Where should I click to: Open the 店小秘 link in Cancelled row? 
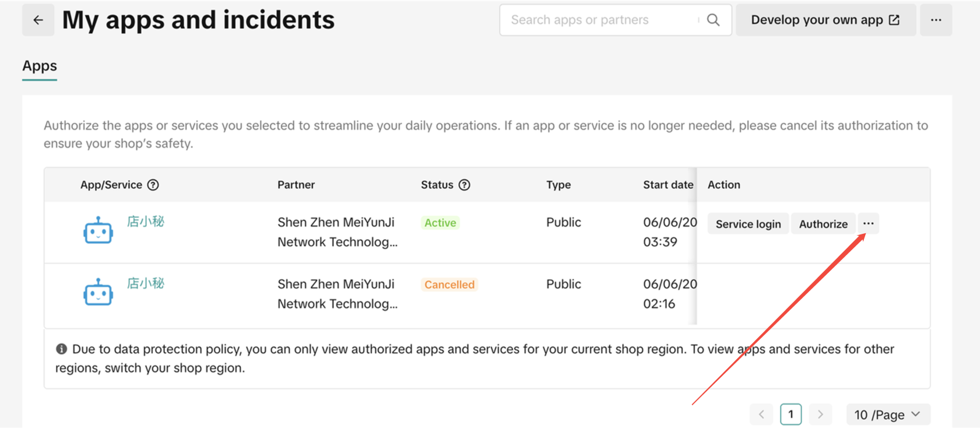pos(146,283)
